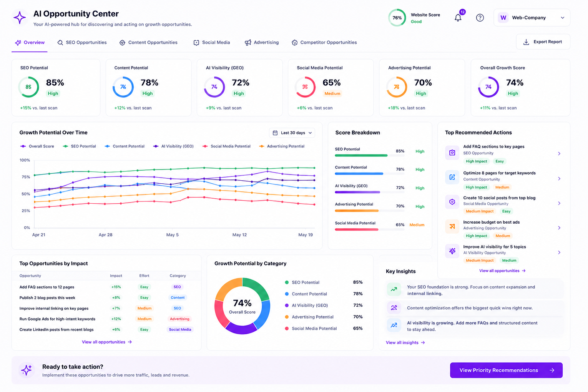Click View Priority Recommendations button

506,370
